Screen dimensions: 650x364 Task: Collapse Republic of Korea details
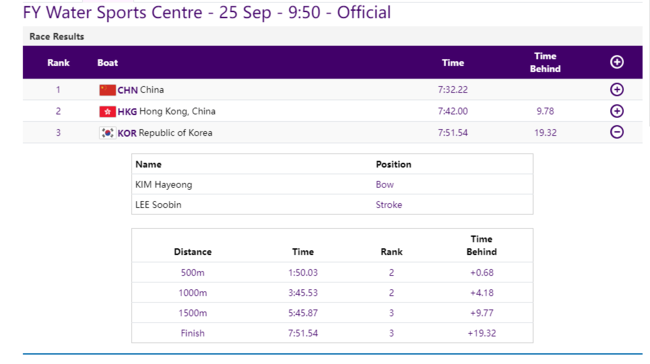[x=616, y=132]
